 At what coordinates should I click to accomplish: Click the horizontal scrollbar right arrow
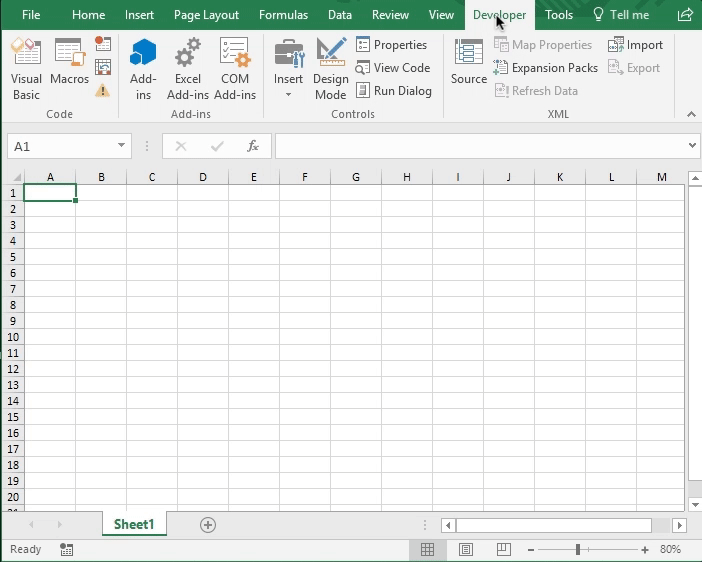tap(680, 525)
